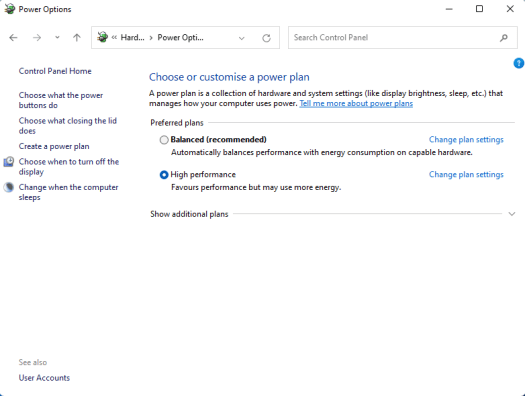The image size is (525, 396).
Task: Open Tell me more about power plans
Action: point(356,103)
